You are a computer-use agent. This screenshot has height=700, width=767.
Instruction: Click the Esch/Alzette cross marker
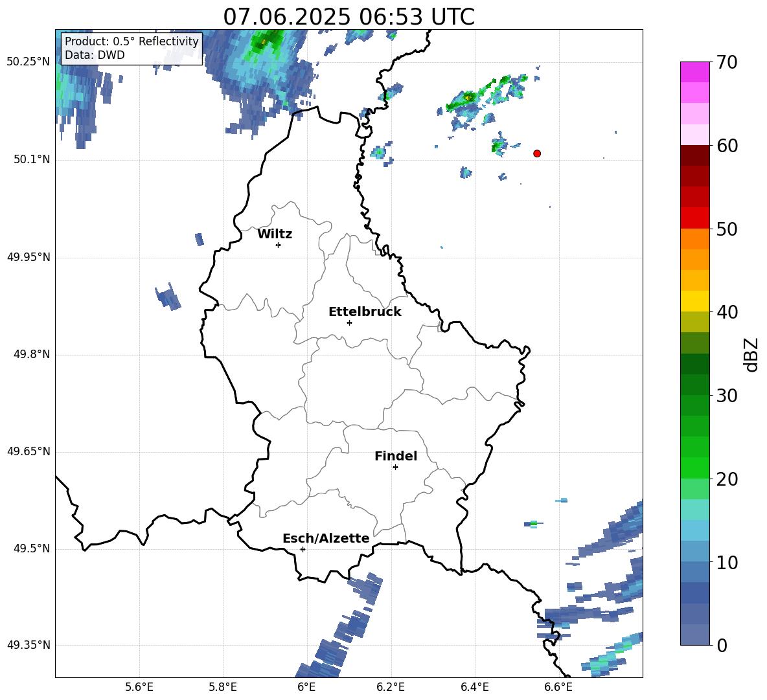(x=303, y=549)
